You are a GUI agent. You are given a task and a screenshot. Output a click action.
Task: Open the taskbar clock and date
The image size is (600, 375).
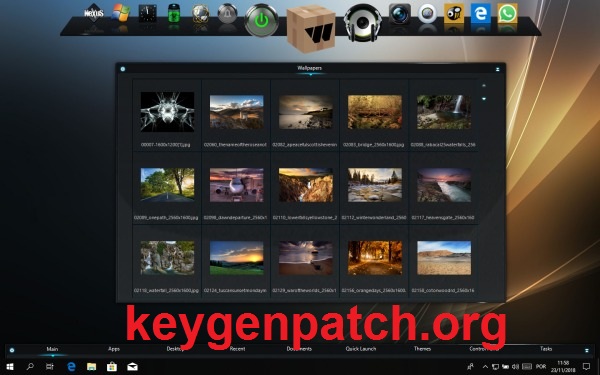pyautogui.click(x=563, y=367)
